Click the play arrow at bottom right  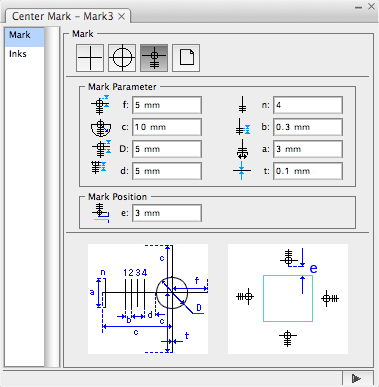coord(356,379)
